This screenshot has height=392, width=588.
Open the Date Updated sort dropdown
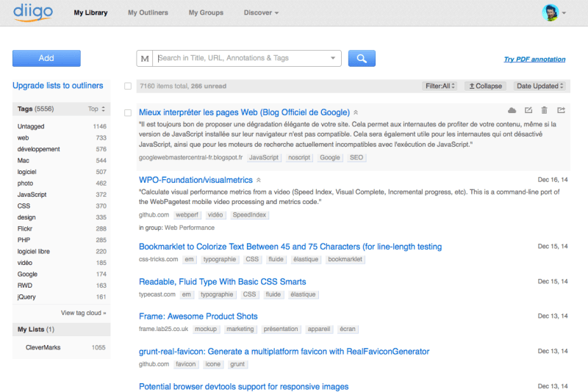[x=539, y=86]
